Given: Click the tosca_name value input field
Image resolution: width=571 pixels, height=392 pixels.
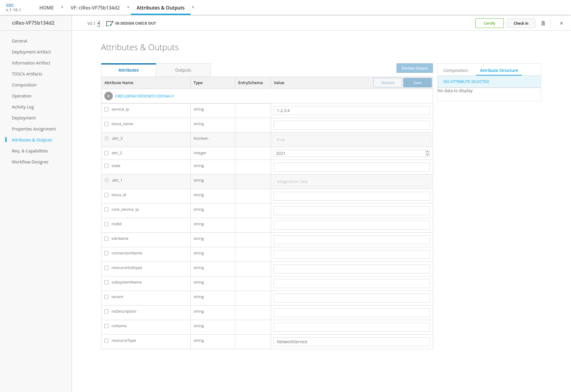Looking at the screenshot, I should (x=352, y=125).
